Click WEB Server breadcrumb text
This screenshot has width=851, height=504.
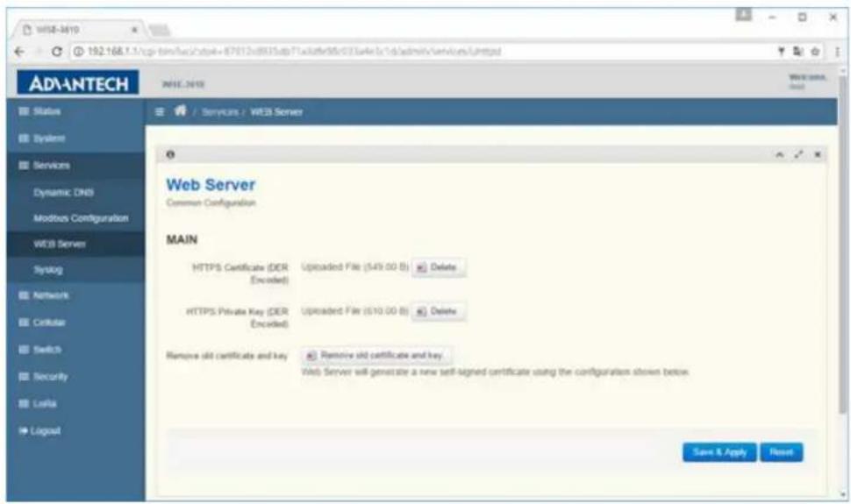pos(276,112)
